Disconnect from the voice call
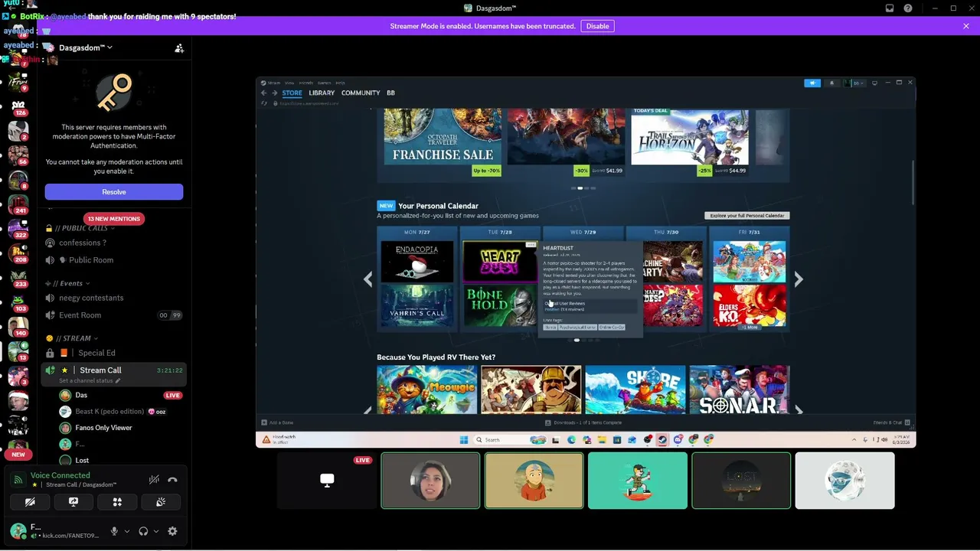Screen dimensions: 980x551 tap(172, 480)
